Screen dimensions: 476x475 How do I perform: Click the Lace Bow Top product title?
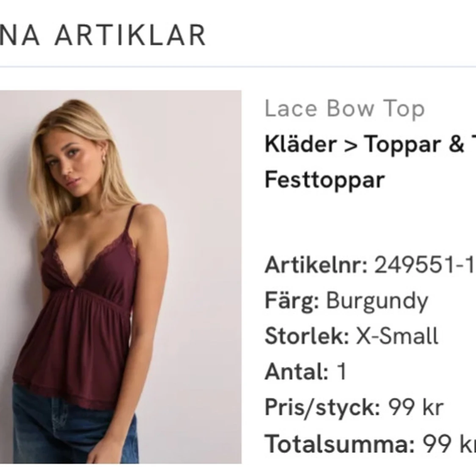344,109
